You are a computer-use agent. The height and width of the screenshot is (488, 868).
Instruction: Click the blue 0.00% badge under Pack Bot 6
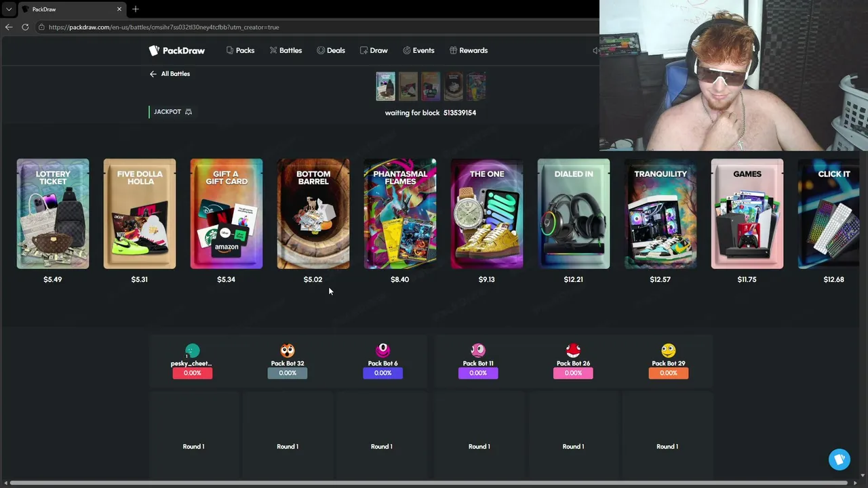(x=383, y=373)
